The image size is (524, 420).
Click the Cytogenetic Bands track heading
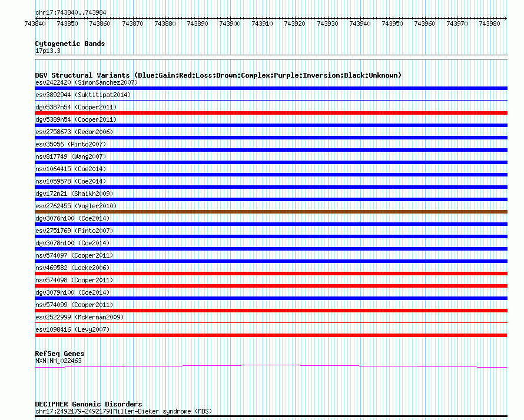(x=70, y=44)
